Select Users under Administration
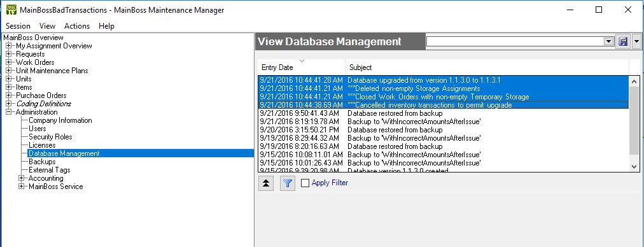This screenshot has width=644, height=247. click(x=38, y=128)
